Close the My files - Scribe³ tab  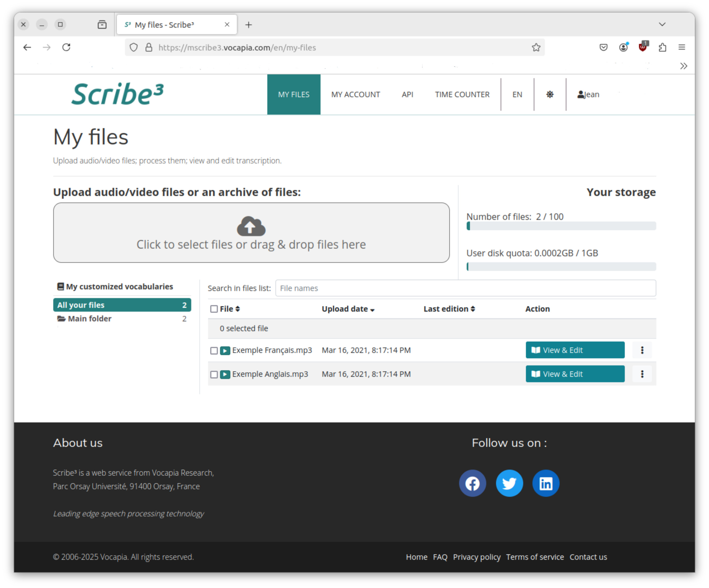coord(227,25)
